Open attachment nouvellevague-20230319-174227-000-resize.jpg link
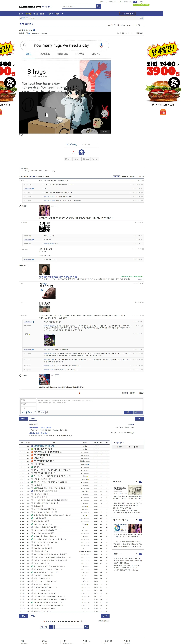This screenshot has width=183, height=644. [x=38, y=171]
